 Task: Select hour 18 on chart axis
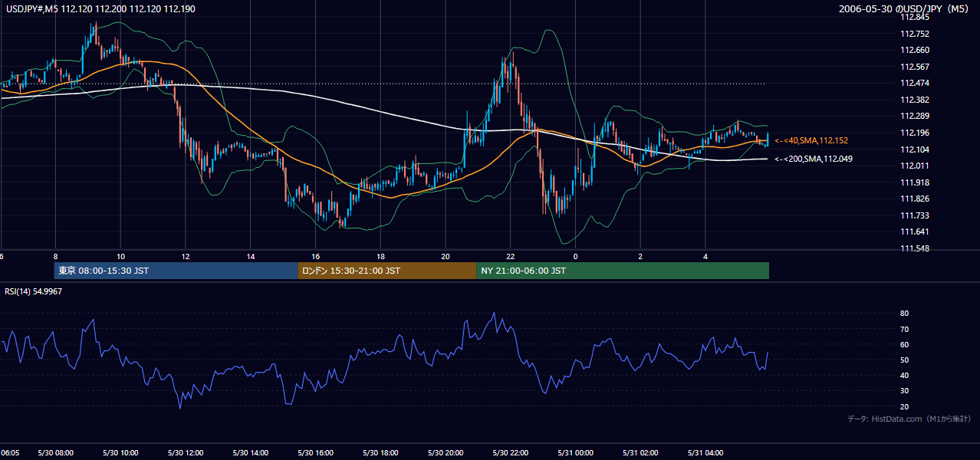[x=380, y=256]
